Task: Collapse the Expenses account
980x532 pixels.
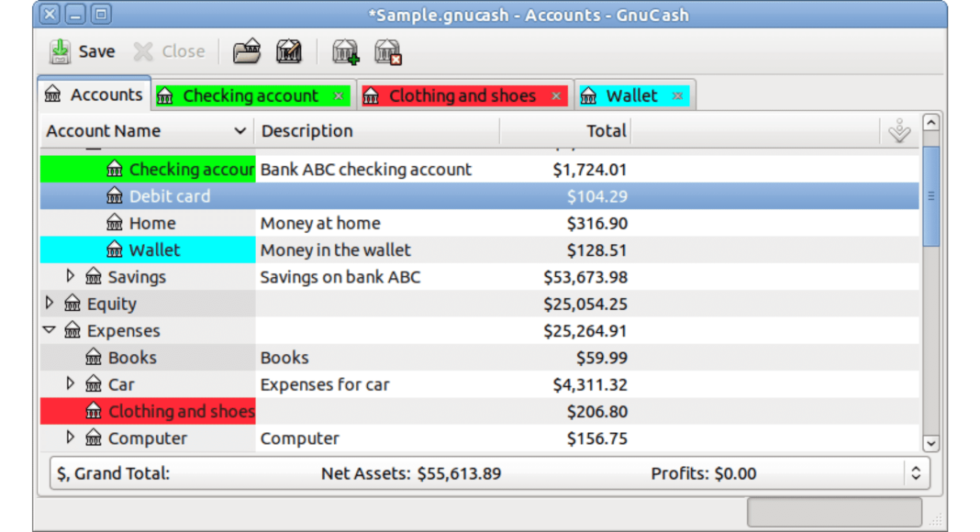Action: [x=50, y=330]
